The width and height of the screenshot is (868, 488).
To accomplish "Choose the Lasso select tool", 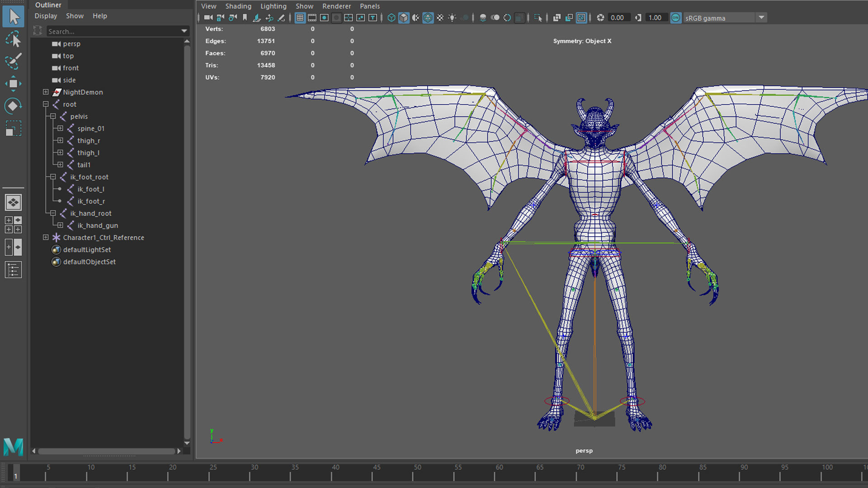I will pos(13,39).
